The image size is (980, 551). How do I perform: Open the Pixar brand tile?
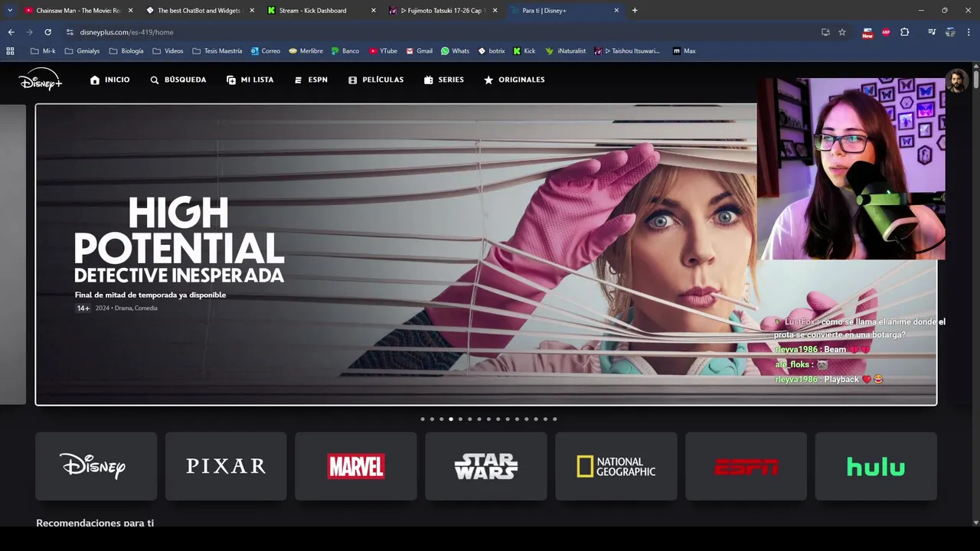point(226,466)
